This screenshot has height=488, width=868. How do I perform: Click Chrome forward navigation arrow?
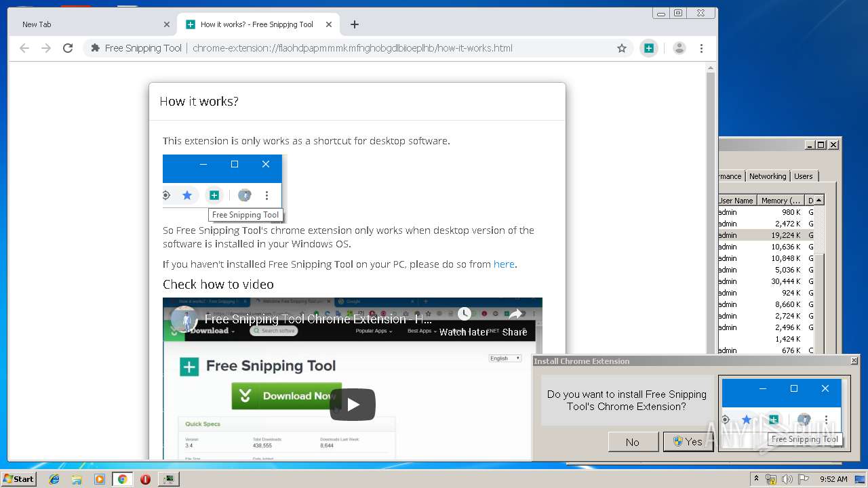(x=46, y=48)
